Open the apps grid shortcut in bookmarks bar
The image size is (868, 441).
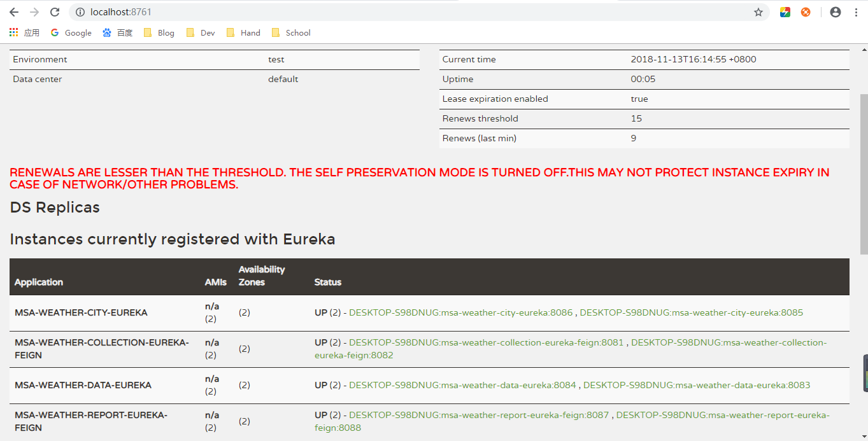pyautogui.click(x=24, y=32)
